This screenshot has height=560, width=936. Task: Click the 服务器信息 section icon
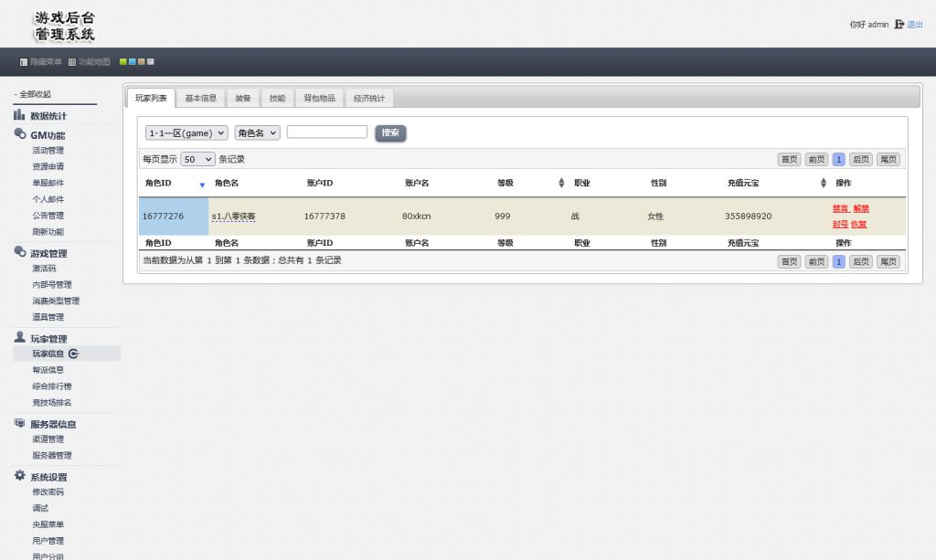(x=20, y=423)
